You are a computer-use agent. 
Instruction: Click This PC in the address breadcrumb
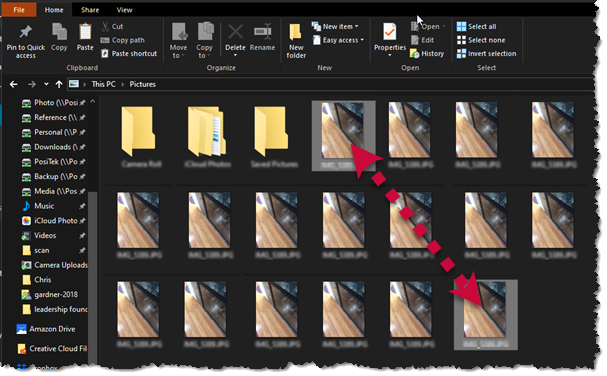pos(103,84)
